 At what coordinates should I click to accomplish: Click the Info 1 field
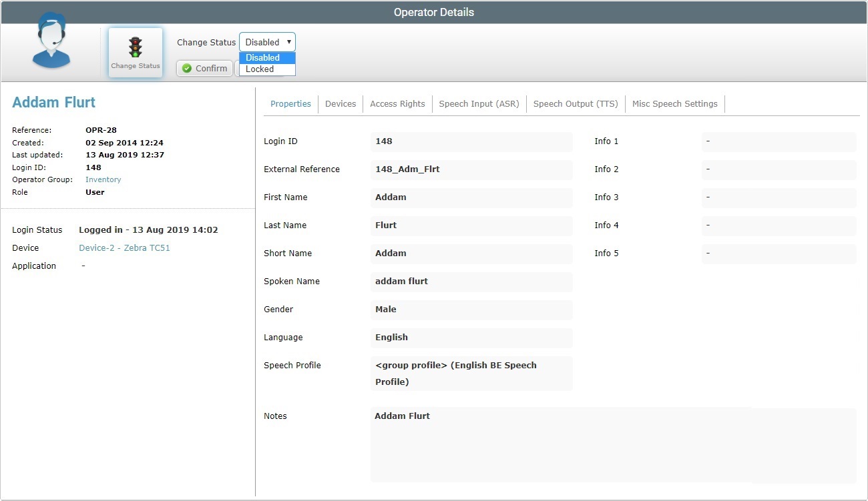(x=778, y=141)
